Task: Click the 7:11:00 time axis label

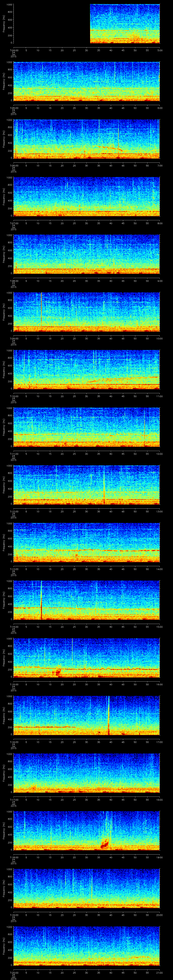Action: [14, 454]
